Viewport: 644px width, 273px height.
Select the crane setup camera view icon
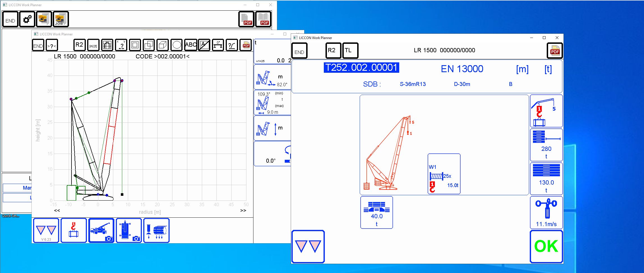[101, 230]
